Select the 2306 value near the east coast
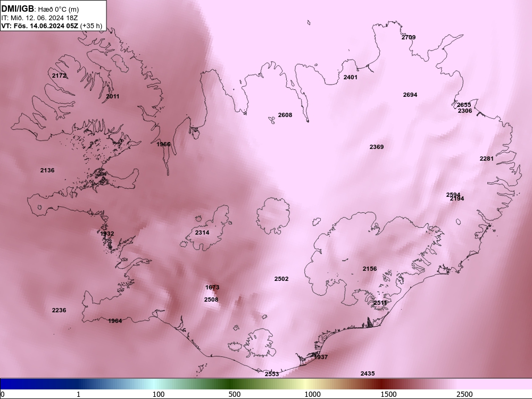Screen dimensions: 532x399 [465, 111]
